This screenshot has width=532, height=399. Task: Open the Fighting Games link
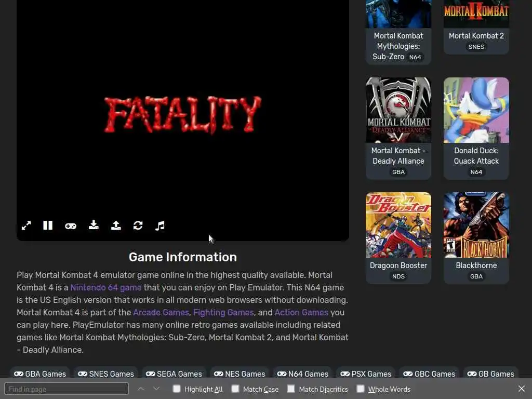click(223, 312)
